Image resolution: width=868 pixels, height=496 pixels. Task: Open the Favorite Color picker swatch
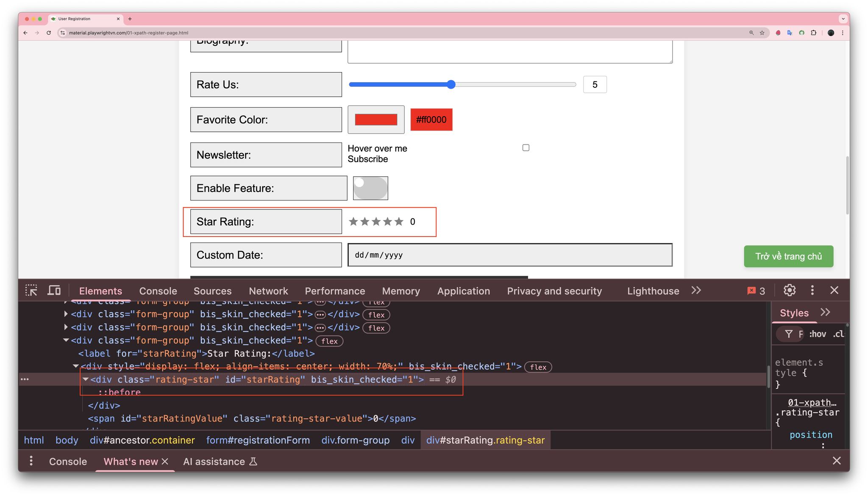[x=376, y=120]
